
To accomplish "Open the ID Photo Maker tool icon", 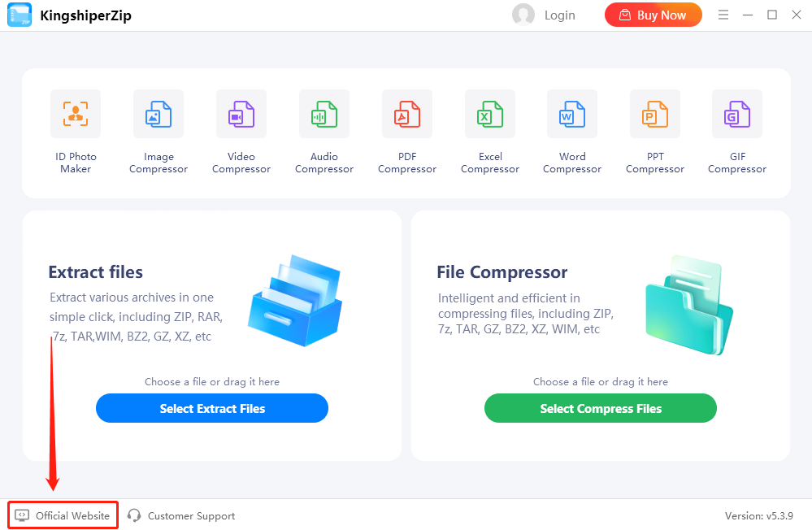I will [x=76, y=114].
